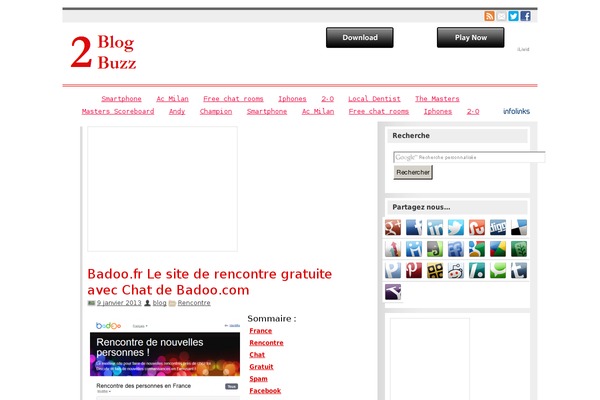Screen dimensions: 600x400
Task: Share on Technorati green bubble icon
Action: pyautogui.click(x=498, y=270)
